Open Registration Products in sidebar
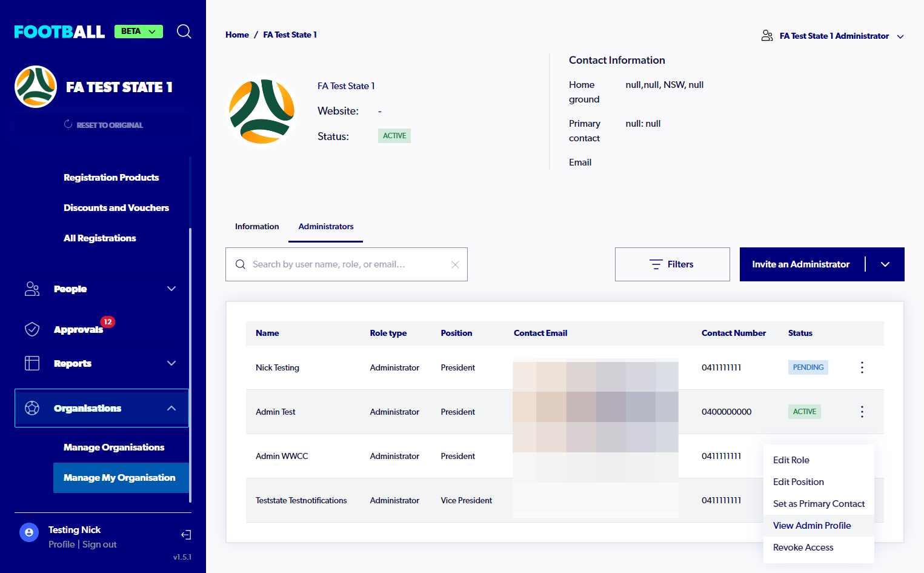924x573 pixels. [111, 178]
